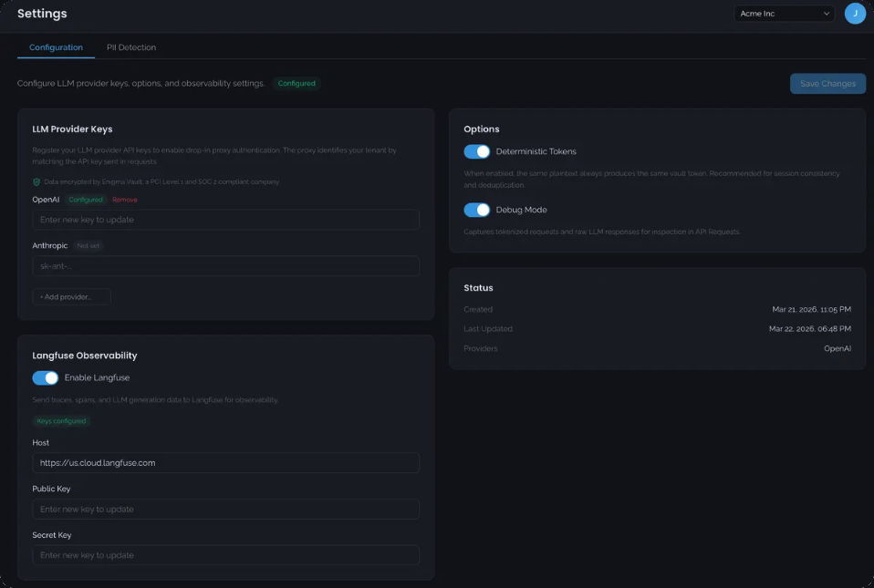Focus the Anthropic sk-ant key field
This screenshot has height=588, width=874.
coord(225,265)
